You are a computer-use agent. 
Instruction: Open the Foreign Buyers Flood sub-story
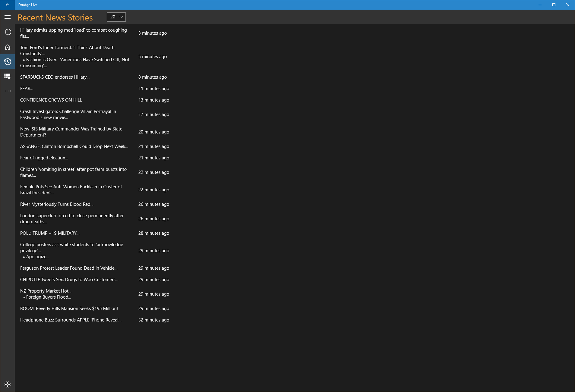(x=47, y=297)
